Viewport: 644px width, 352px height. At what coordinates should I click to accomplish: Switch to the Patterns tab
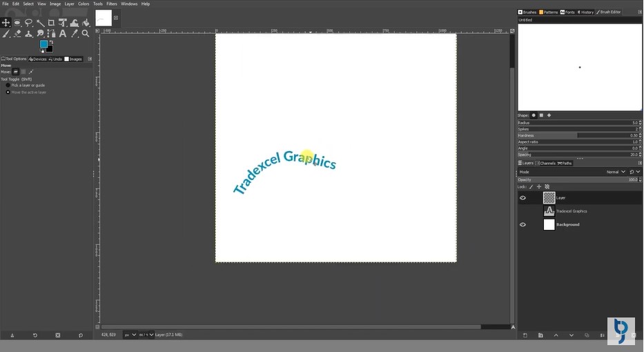click(x=549, y=12)
